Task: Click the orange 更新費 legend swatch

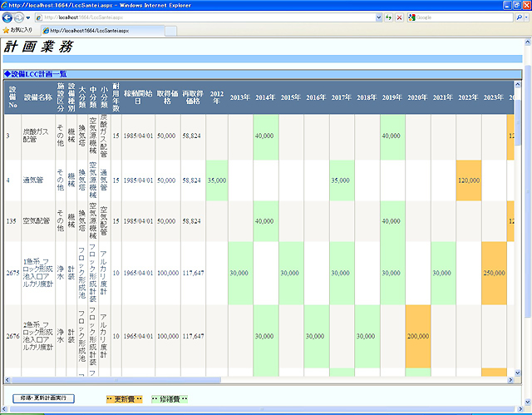Action: (x=125, y=399)
